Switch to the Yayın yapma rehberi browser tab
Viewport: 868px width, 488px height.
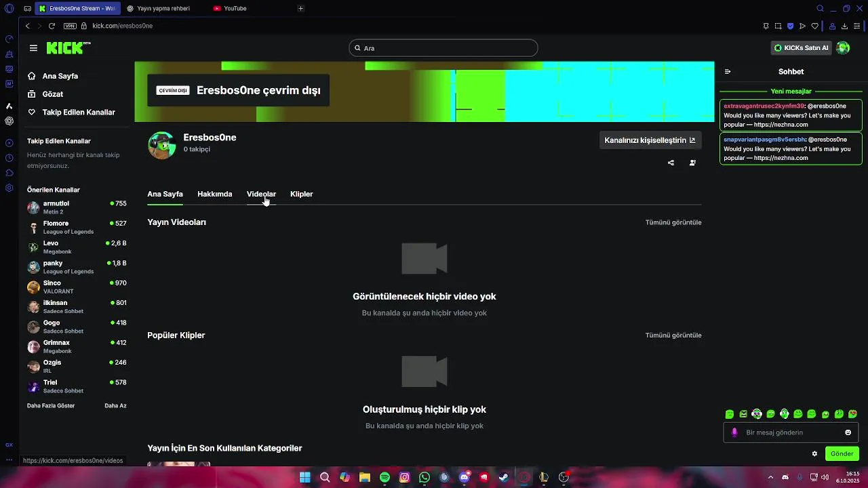163,8
